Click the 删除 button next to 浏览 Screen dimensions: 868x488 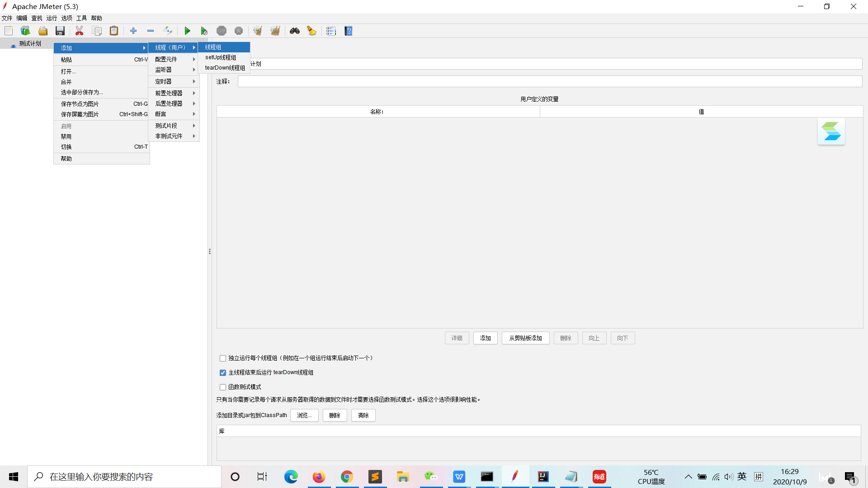pos(335,415)
